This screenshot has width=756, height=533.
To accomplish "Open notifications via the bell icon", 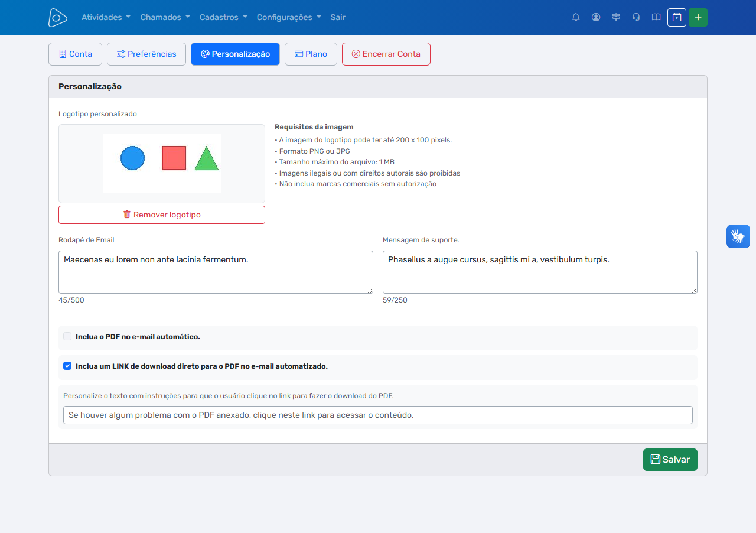I will [576, 17].
